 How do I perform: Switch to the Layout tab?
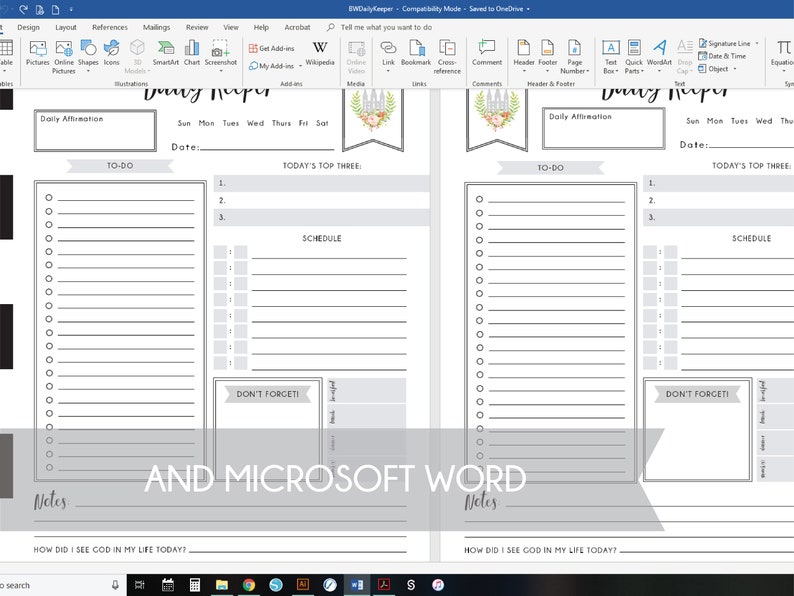[x=66, y=27]
